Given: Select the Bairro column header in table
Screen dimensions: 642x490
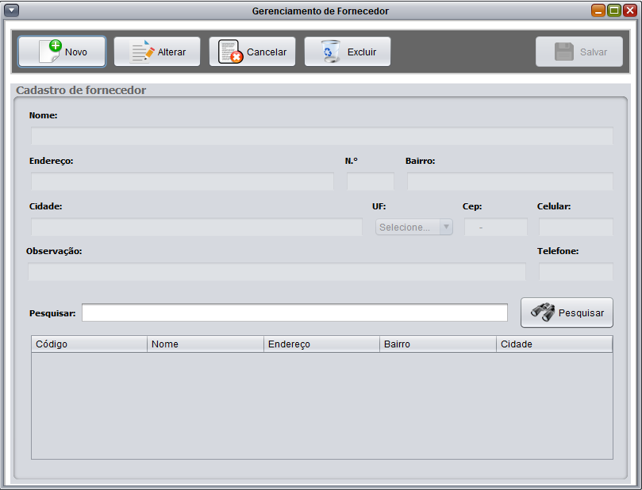Looking at the screenshot, I should (x=437, y=344).
